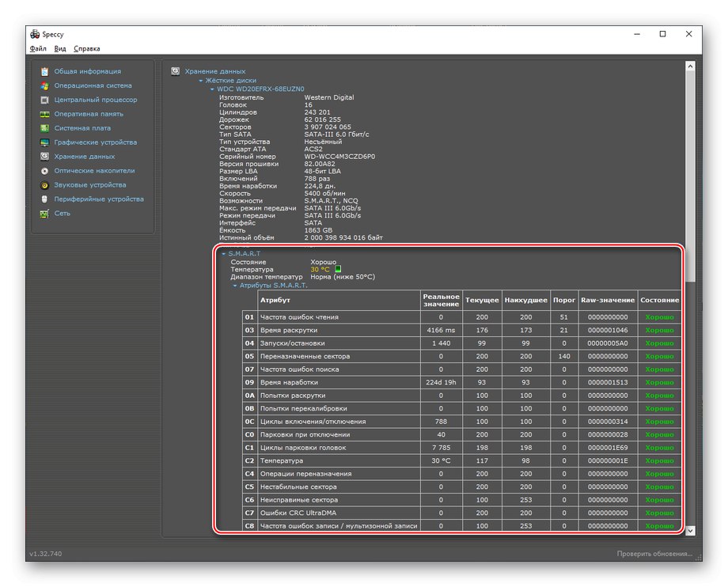This screenshot has width=728, height=587.
Task: Collapse the Жёсткие диски tree node
Action: point(201,81)
